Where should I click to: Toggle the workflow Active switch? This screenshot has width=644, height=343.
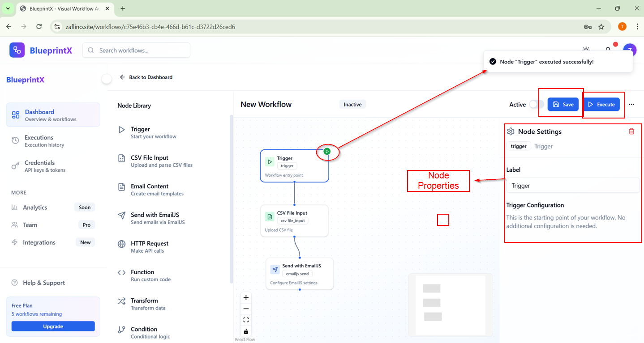(537, 104)
